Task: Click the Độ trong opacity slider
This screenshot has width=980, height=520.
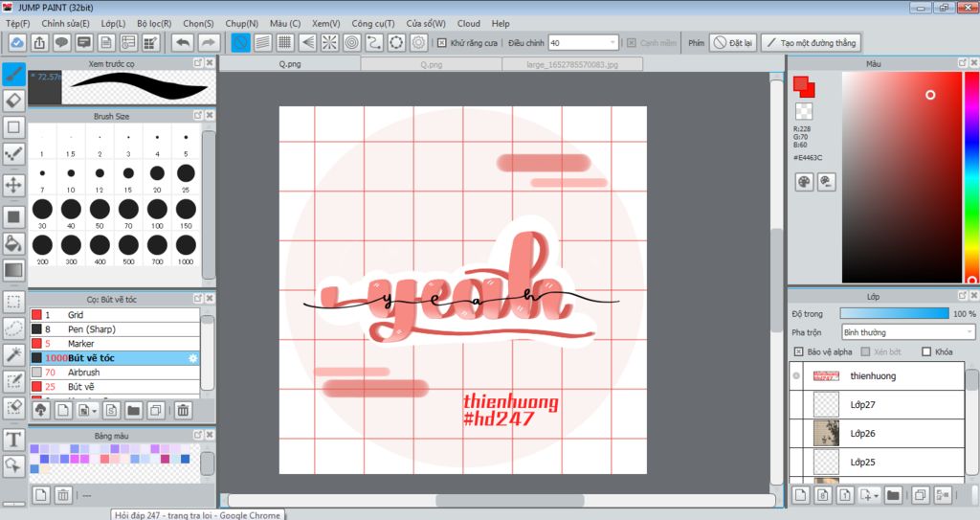Action: point(895,313)
